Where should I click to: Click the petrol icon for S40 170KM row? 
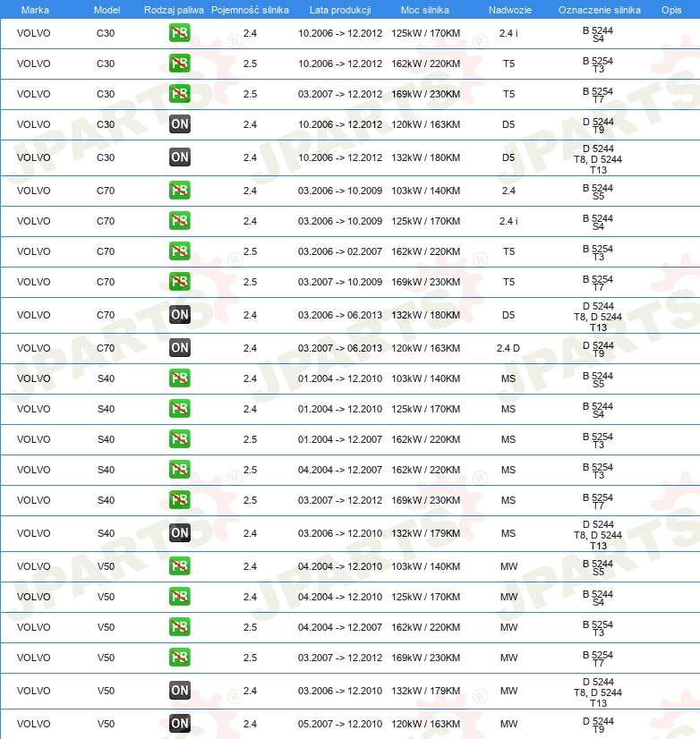[x=180, y=409]
